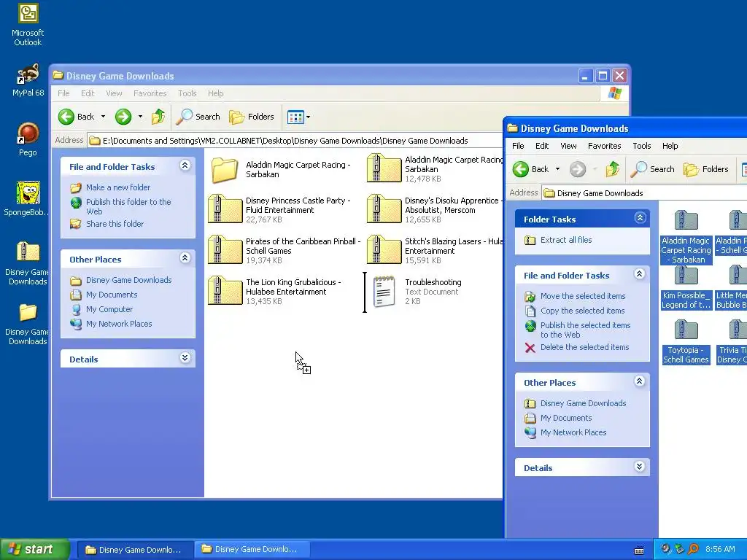The width and height of the screenshot is (747, 560).
Task: Collapse File and Folder Tasks in rear window
Action: click(x=185, y=166)
